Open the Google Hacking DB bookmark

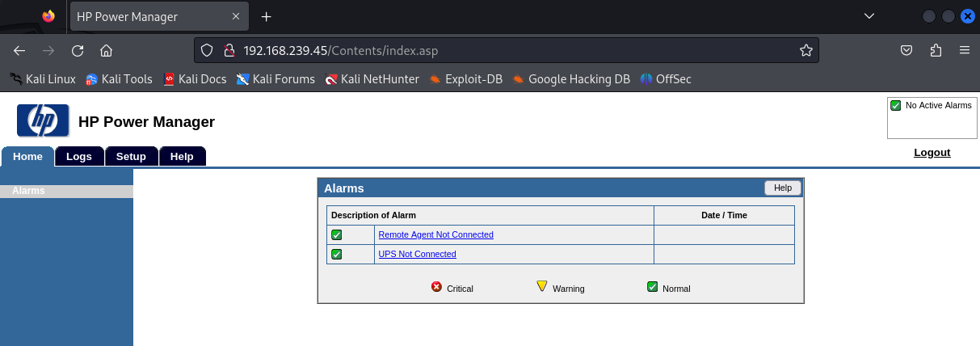pos(571,79)
